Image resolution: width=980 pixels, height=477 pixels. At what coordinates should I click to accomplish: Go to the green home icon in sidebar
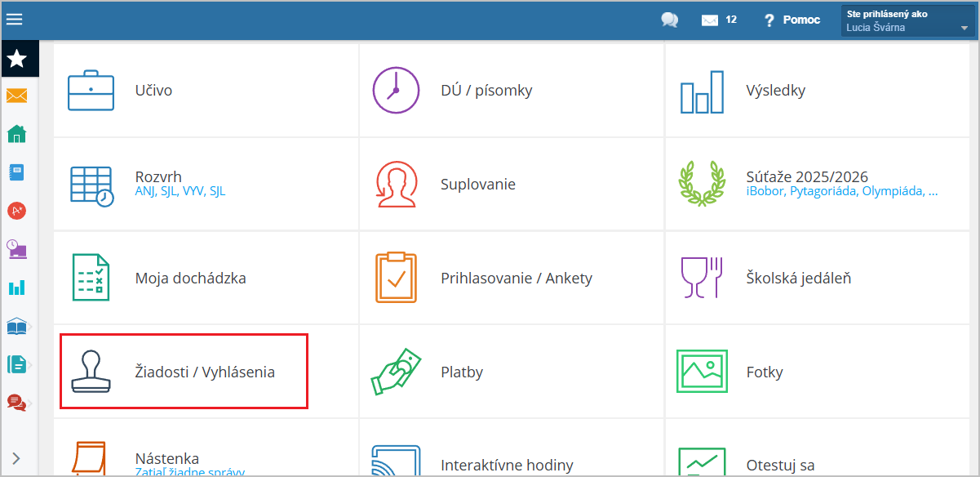point(17,134)
